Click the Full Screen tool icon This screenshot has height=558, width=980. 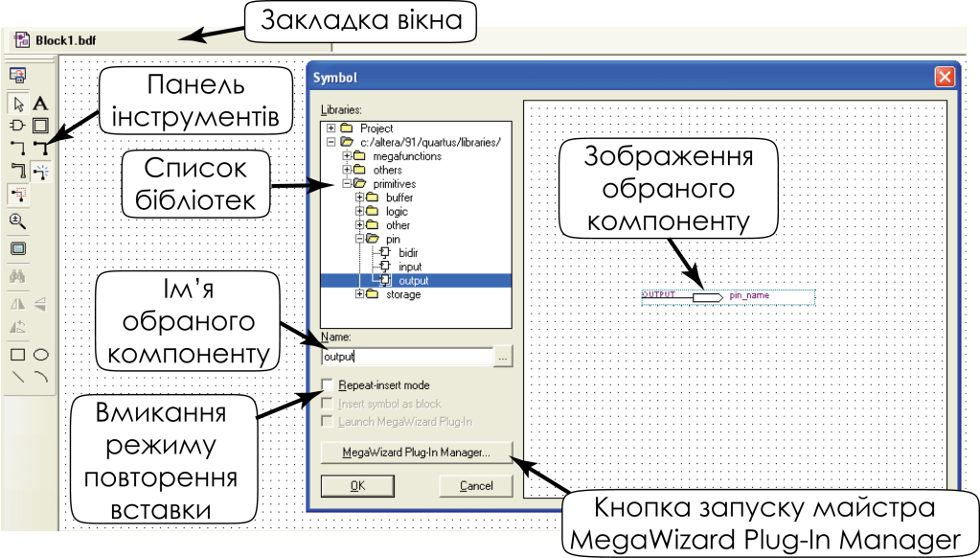click(x=17, y=248)
